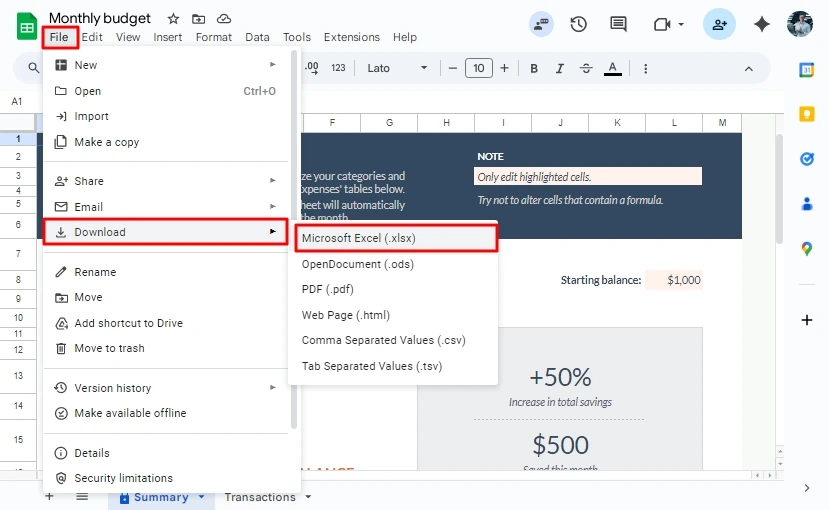Click the share people button
The width and height of the screenshot is (829, 510).
coord(719,24)
